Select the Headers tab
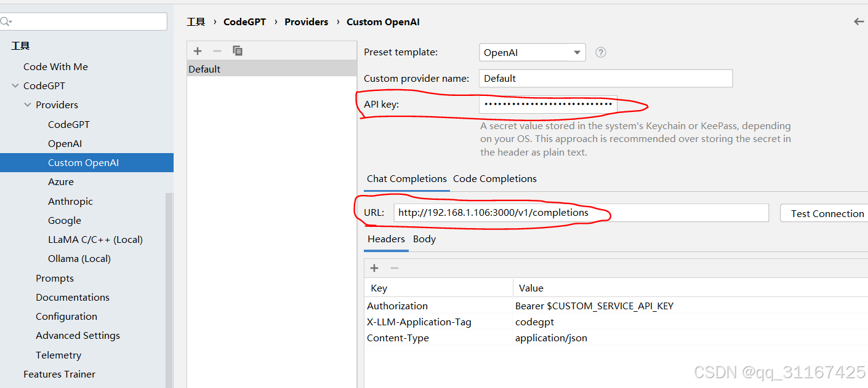The image size is (868, 388). (386, 239)
